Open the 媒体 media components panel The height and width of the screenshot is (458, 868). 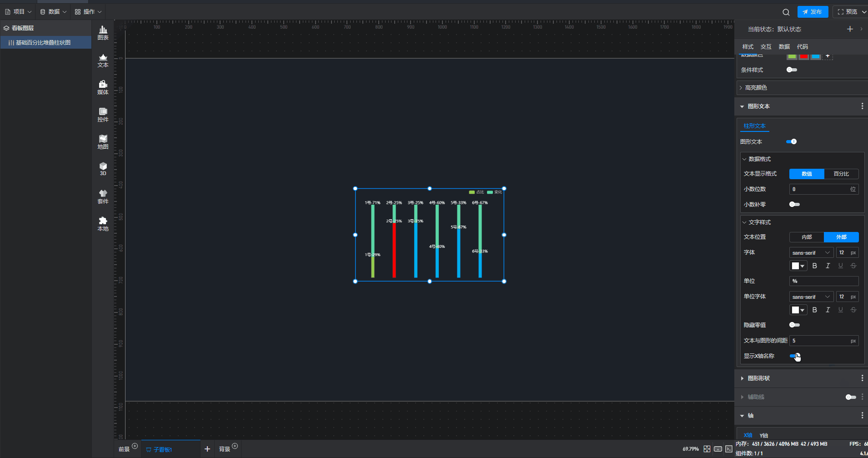click(x=103, y=87)
